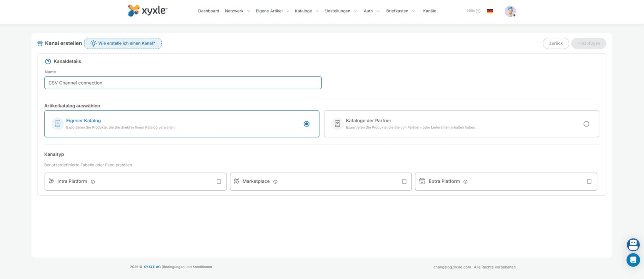Open the Eigene Artikel menu
This screenshot has width=644, height=279.
tap(269, 11)
